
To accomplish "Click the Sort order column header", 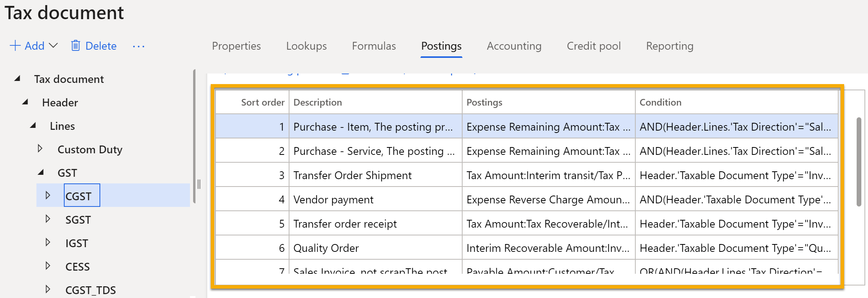I will pyautogui.click(x=252, y=102).
